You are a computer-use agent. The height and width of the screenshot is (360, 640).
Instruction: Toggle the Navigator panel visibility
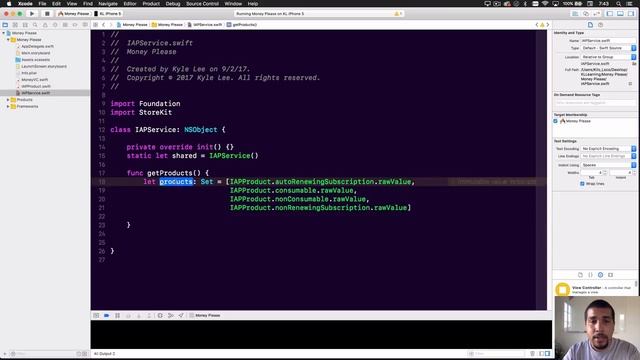coord(610,13)
